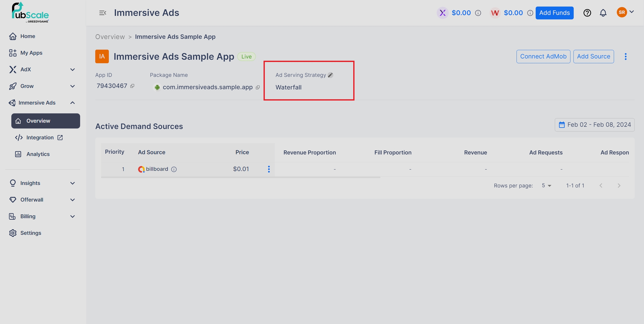Copy the package name
Image resolution: width=644 pixels, height=324 pixels.
coord(258,87)
